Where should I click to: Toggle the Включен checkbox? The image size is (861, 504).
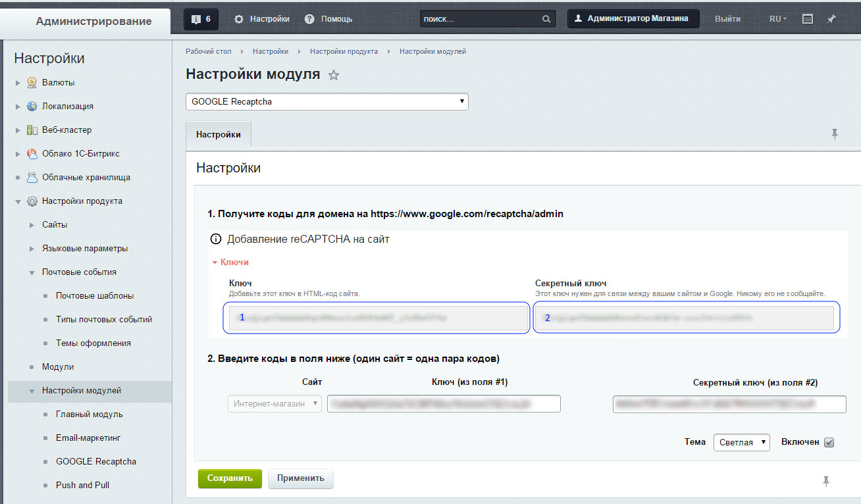click(x=829, y=442)
